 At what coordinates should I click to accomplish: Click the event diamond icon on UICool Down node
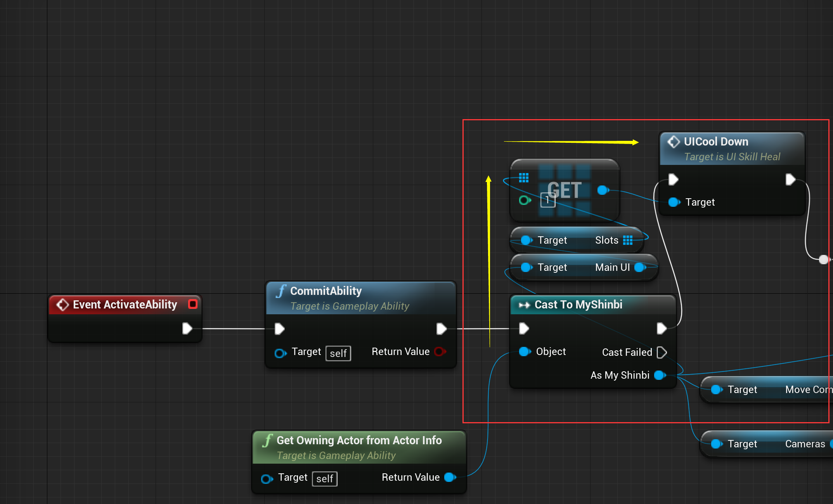pos(674,141)
